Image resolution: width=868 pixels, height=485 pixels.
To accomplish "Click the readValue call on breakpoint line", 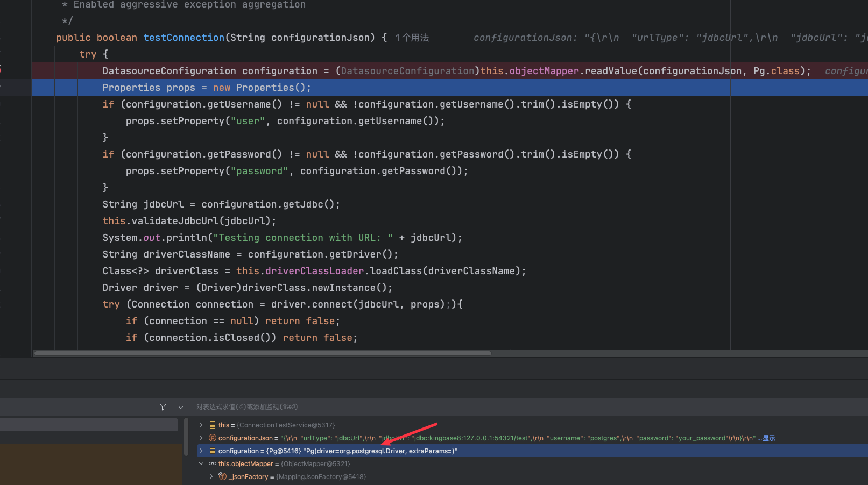I will coord(611,71).
